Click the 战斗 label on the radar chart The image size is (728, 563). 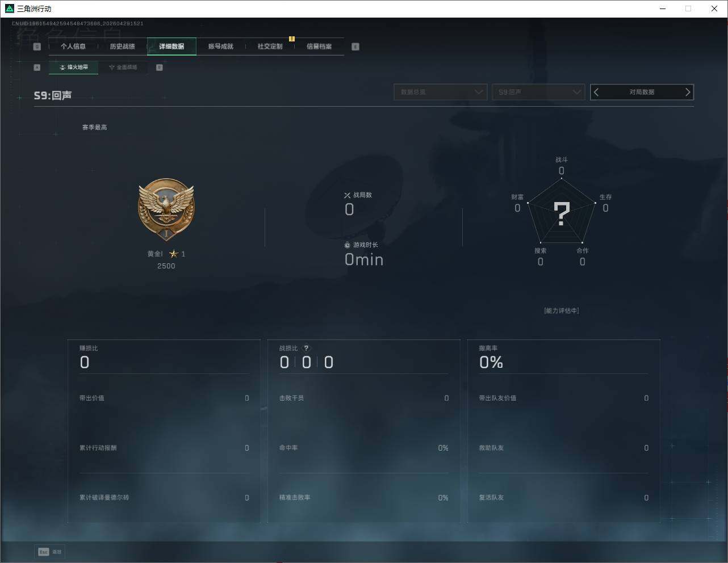(562, 160)
